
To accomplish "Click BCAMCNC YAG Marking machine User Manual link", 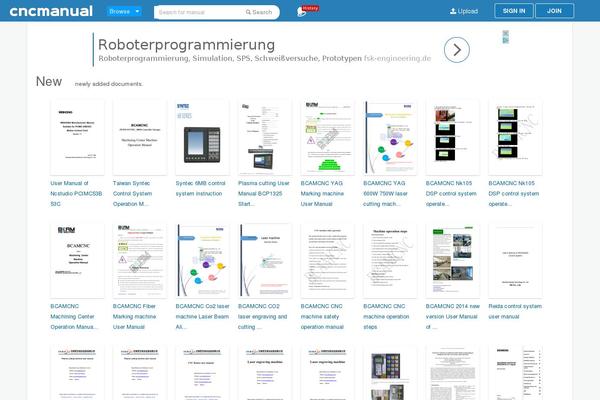I will 322,194.
